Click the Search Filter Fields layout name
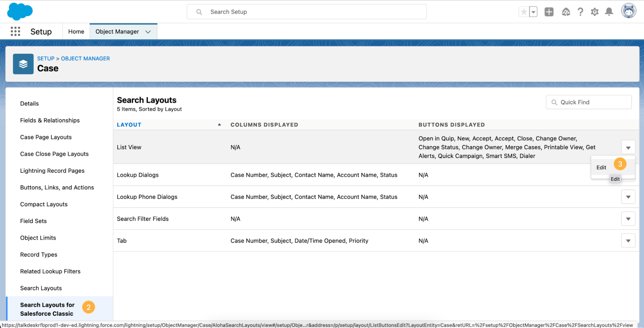Screen dimensions: 644x328 point(143,219)
